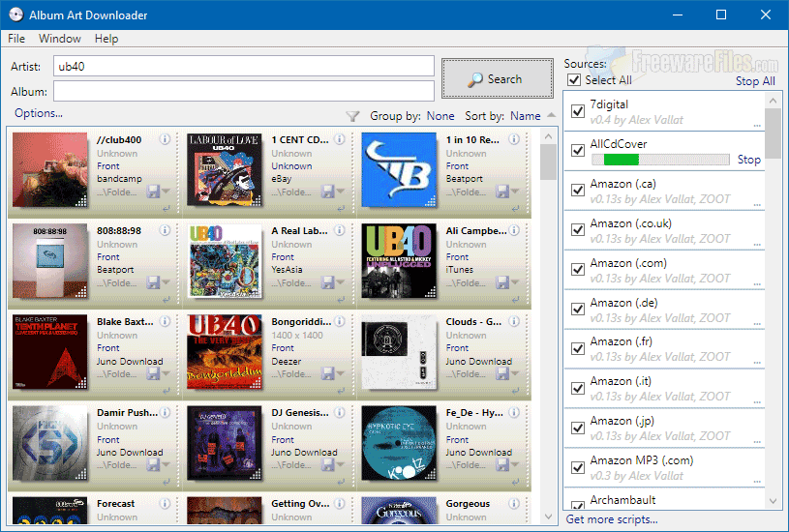
Task: Click the Album input field
Action: (244, 91)
